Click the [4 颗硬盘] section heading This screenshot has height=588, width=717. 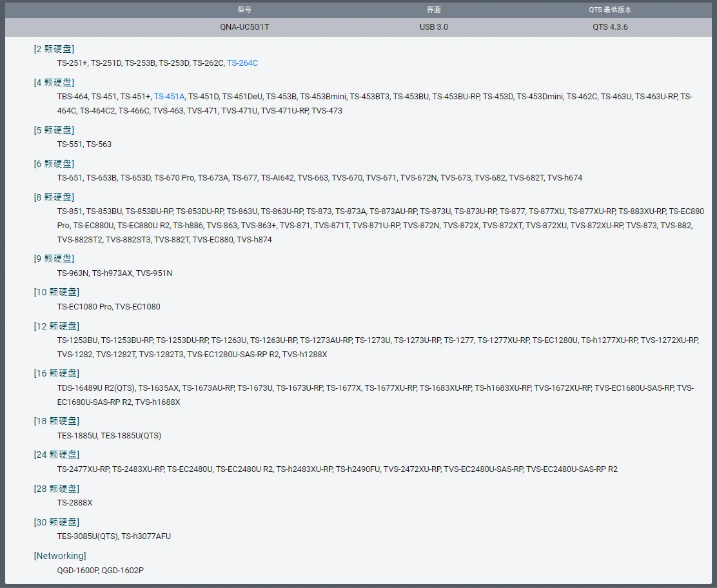[54, 83]
